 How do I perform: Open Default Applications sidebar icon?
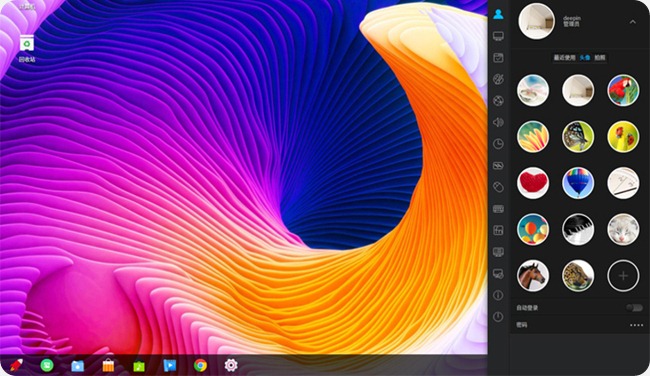coord(498,58)
